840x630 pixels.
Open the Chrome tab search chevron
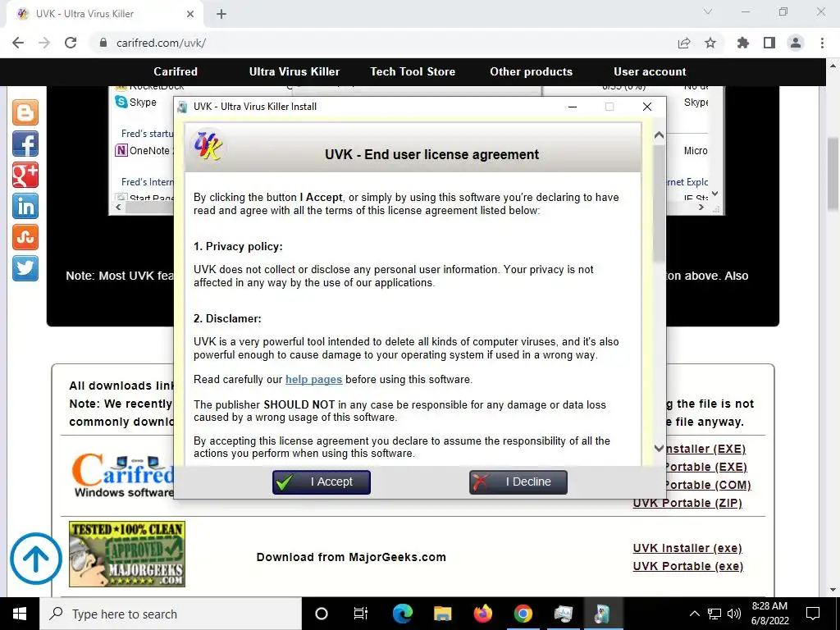tap(707, 11)
